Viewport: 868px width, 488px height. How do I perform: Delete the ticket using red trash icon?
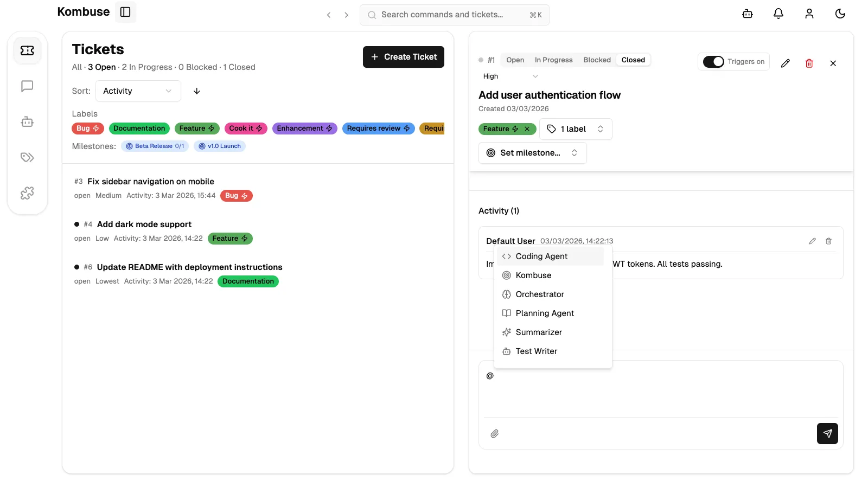click(809, 63)
